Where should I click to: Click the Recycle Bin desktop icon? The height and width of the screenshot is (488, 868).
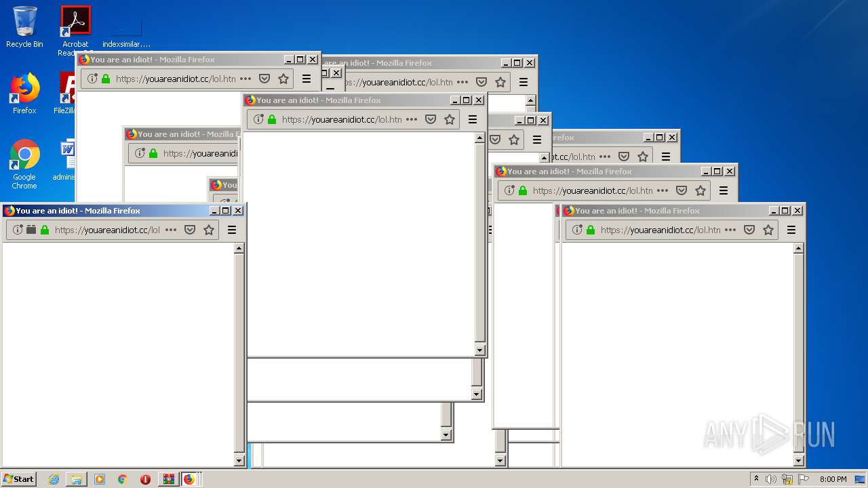tap(24, 27)
